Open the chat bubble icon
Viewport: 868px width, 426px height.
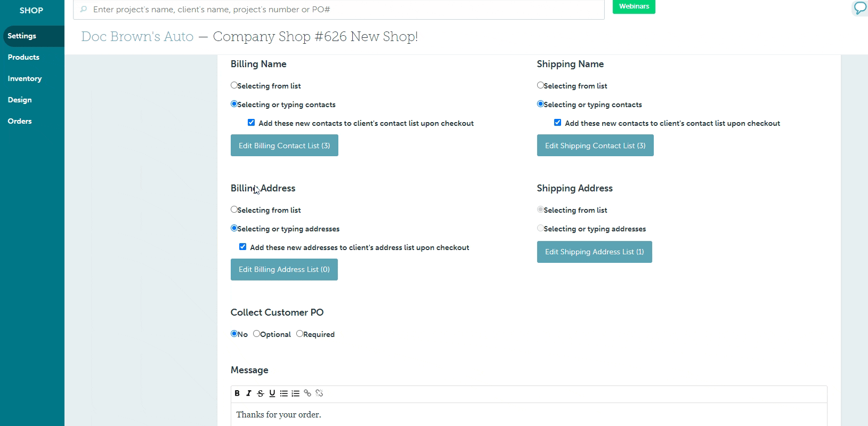pos(859,8)
